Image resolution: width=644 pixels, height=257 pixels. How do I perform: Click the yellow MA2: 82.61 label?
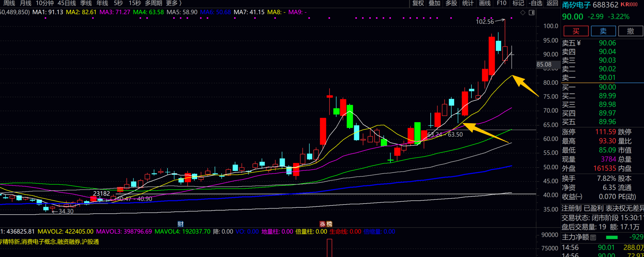click(81, 12)
